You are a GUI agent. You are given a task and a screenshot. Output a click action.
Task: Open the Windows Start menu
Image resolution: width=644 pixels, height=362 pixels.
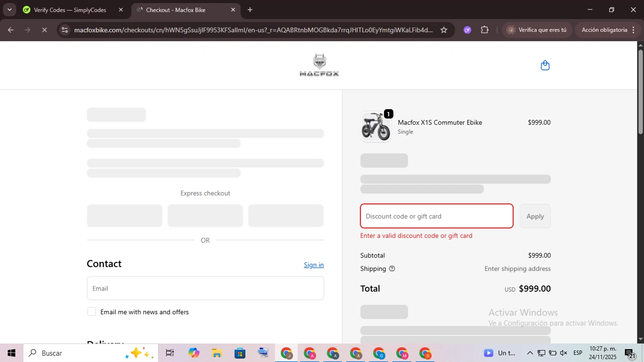click(12, 353)
